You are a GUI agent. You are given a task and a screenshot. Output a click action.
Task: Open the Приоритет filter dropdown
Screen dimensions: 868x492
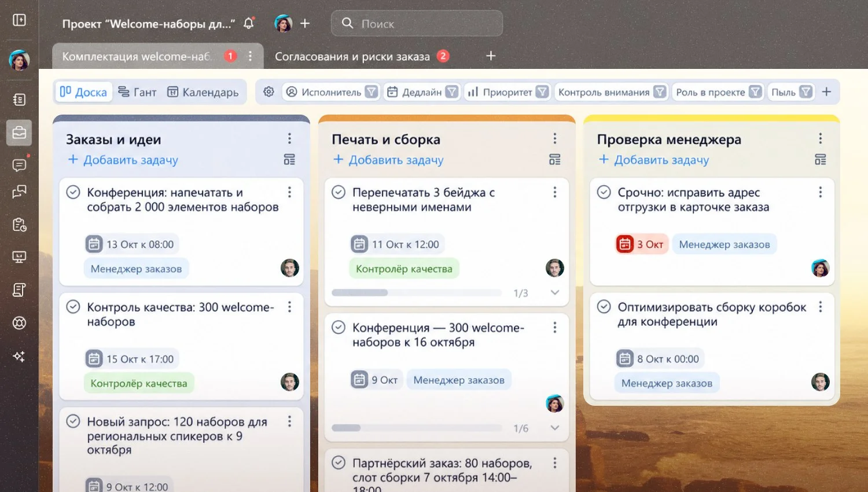[507, 92]
